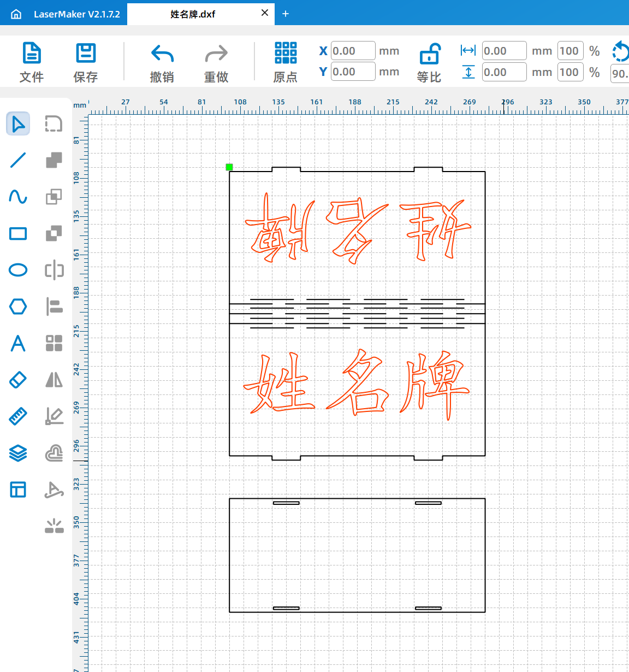The height and width of the screenshot is (672, 629).
Task: Click the rotate icon in toolbar
Action: (x=621, y=52)
